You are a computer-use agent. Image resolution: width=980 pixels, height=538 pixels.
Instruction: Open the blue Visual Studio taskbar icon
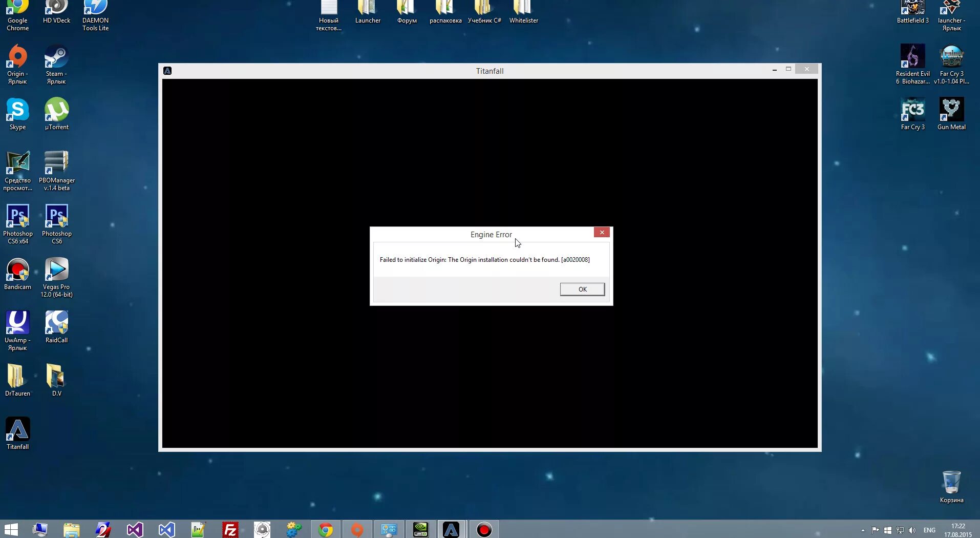click(x=167, y=529)
